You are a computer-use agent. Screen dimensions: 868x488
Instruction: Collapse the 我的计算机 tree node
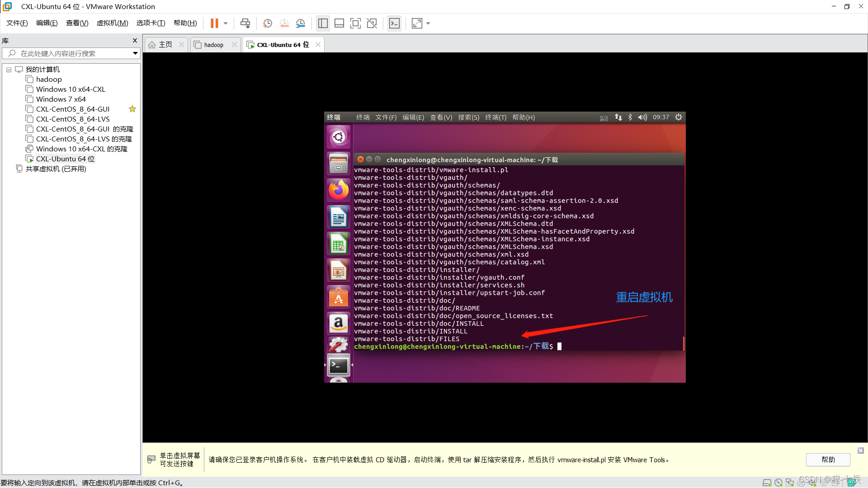coord(9,70)
